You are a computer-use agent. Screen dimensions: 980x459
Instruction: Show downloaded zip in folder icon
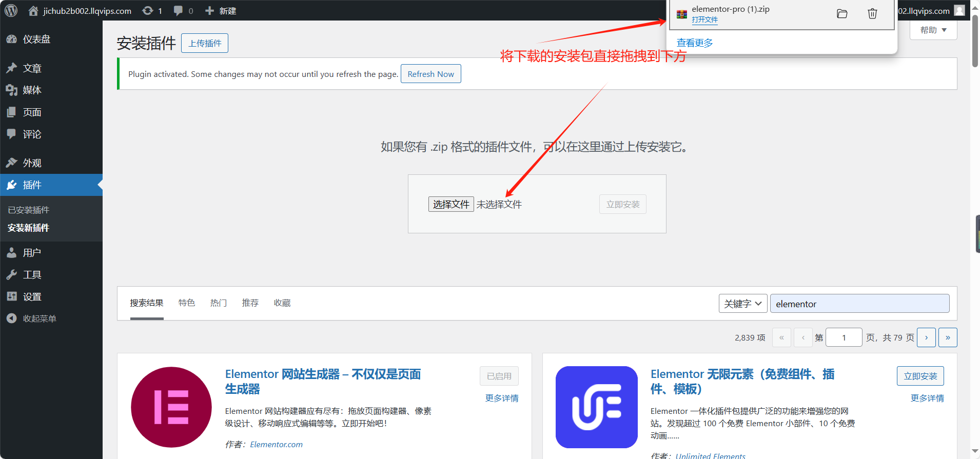point(842,14)
